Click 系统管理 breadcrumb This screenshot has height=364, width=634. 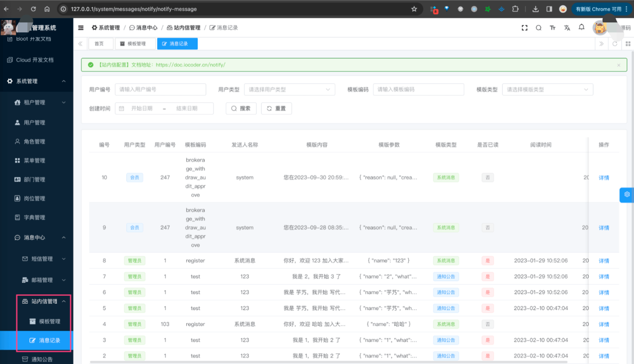point(105,28)
